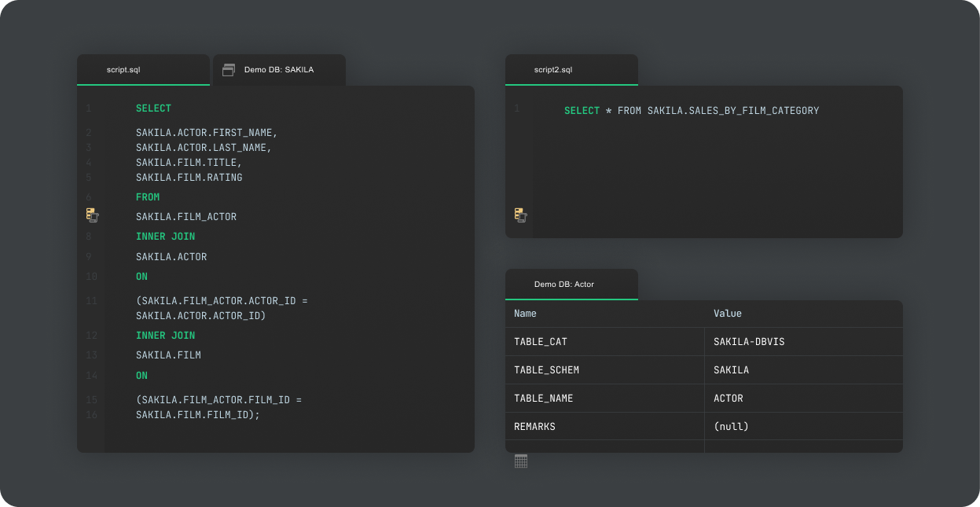980x507 pixels.
Task: Select the TABLE_NAME row in the Actor table
Action: click(605, 398)
